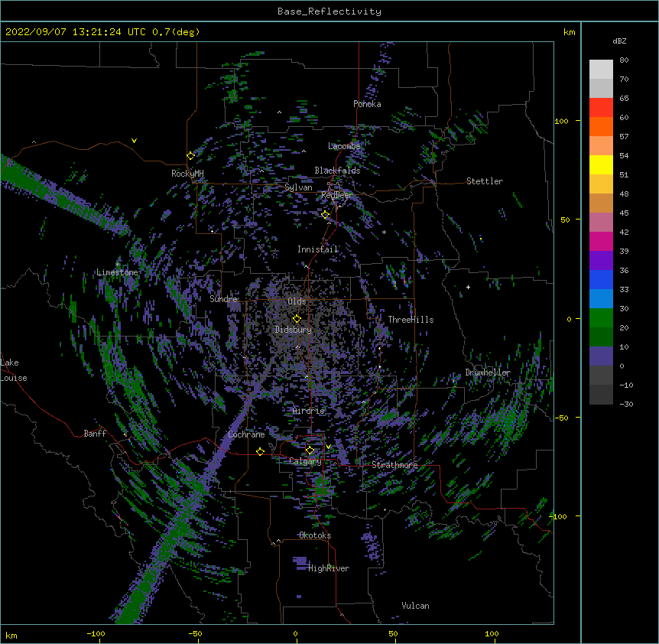Click the HighRiver city label

(x=329, y=568)
